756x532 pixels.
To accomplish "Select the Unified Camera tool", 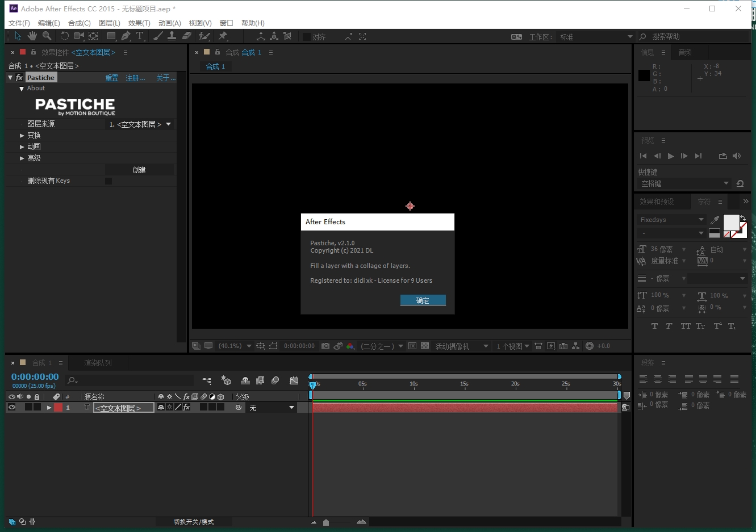I will click(79, 36).
